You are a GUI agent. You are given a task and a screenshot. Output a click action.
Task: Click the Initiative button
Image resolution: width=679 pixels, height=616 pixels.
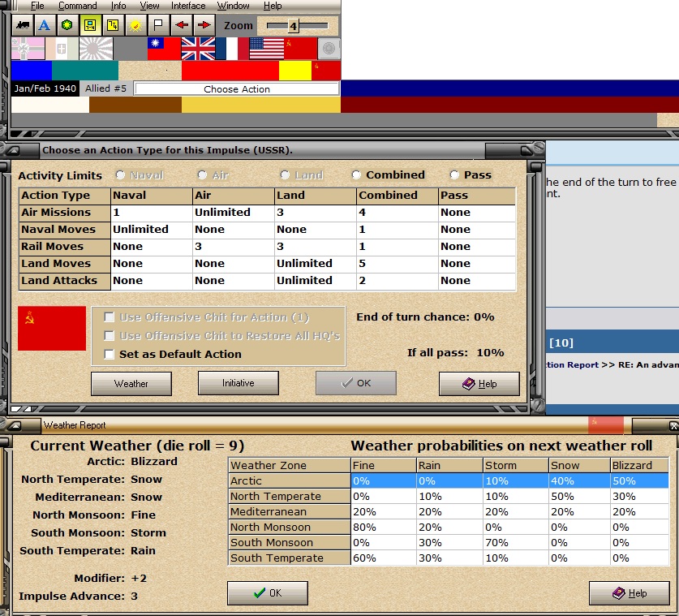[x=239, y=383]
